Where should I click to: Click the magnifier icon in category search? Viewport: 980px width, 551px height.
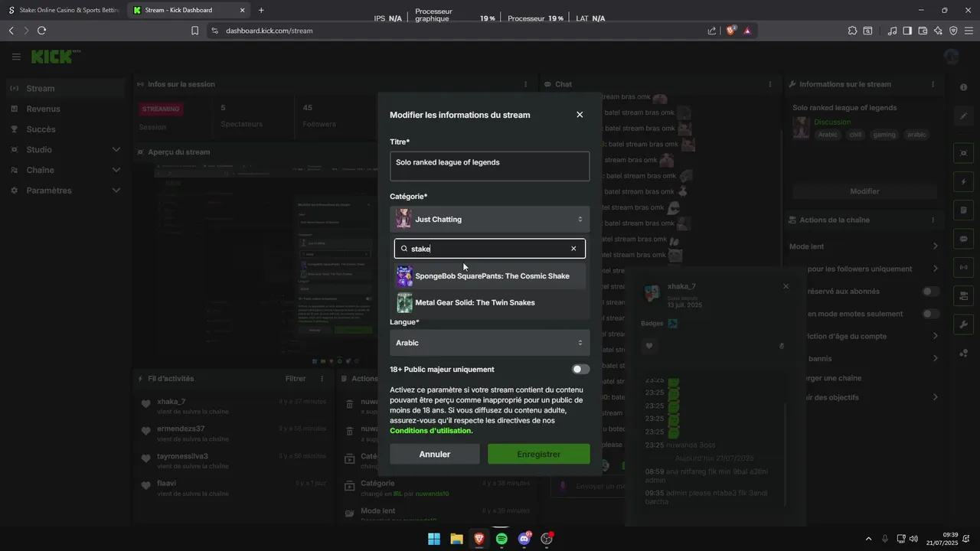pyautogui.click(x=404, y=249)
